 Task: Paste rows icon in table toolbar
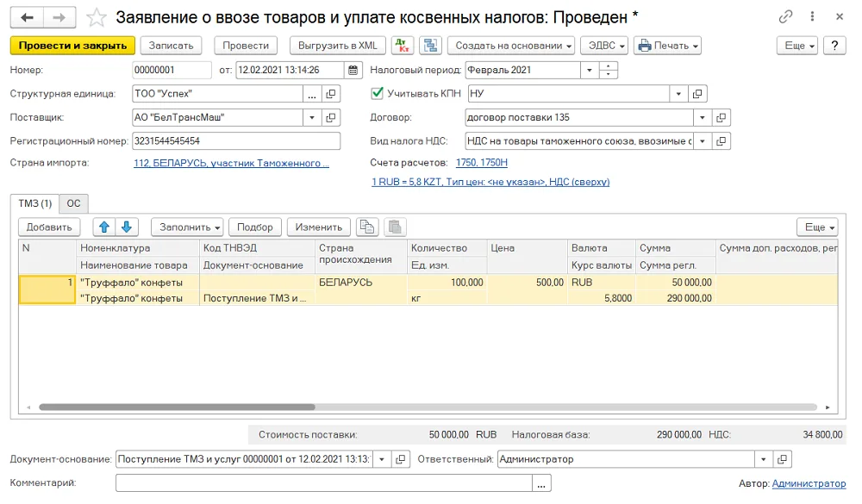[395, 227]
